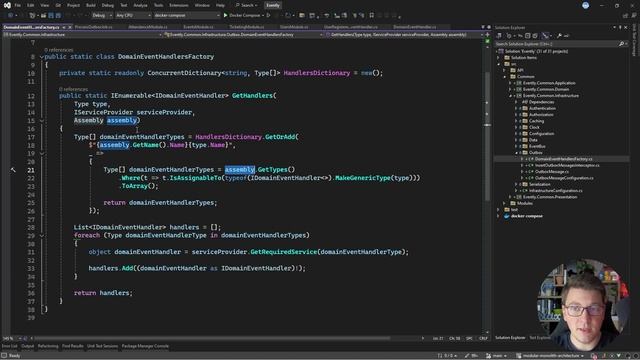Select Evently.Common.Domain project
640x360 pixels.
click(546, 89)
